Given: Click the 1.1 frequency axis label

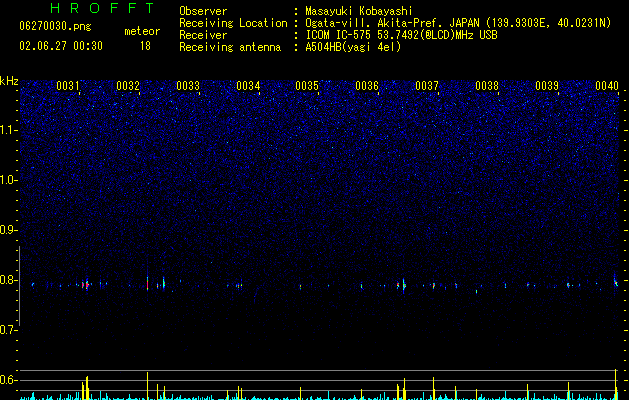Looking at the screenshot, I should click(x=9, y=130).
